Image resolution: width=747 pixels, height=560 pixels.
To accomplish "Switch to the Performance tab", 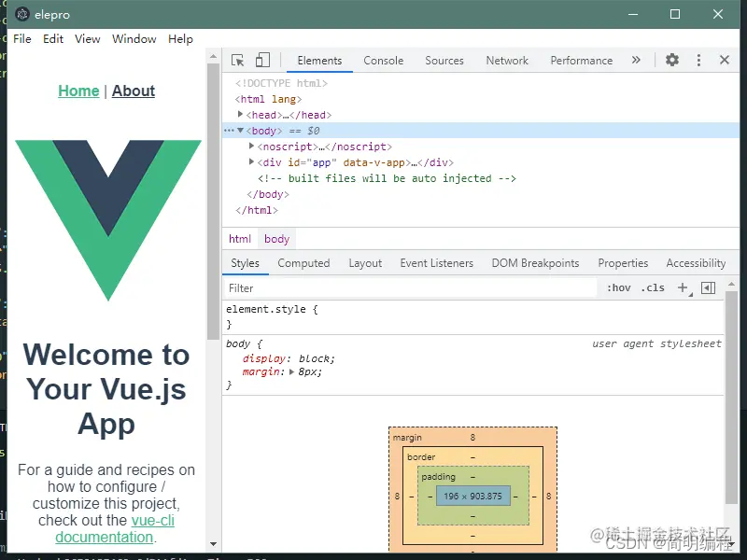I will [x=581, y=61].
